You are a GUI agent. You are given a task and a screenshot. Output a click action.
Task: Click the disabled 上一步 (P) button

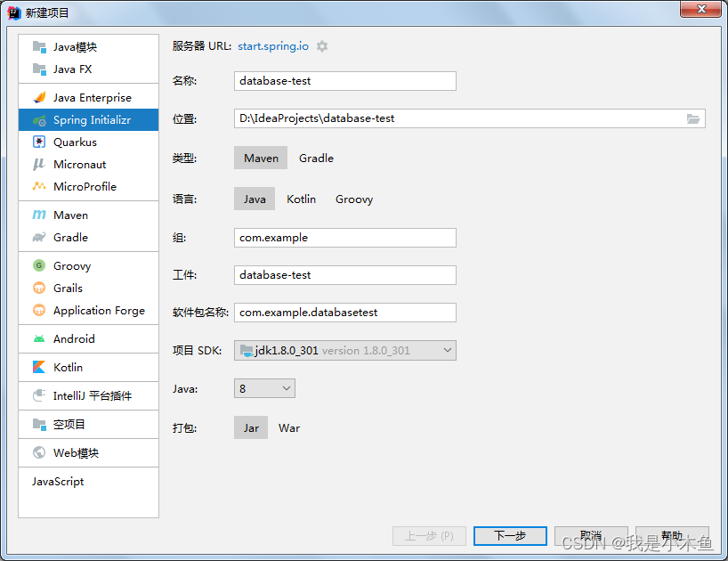429,536
